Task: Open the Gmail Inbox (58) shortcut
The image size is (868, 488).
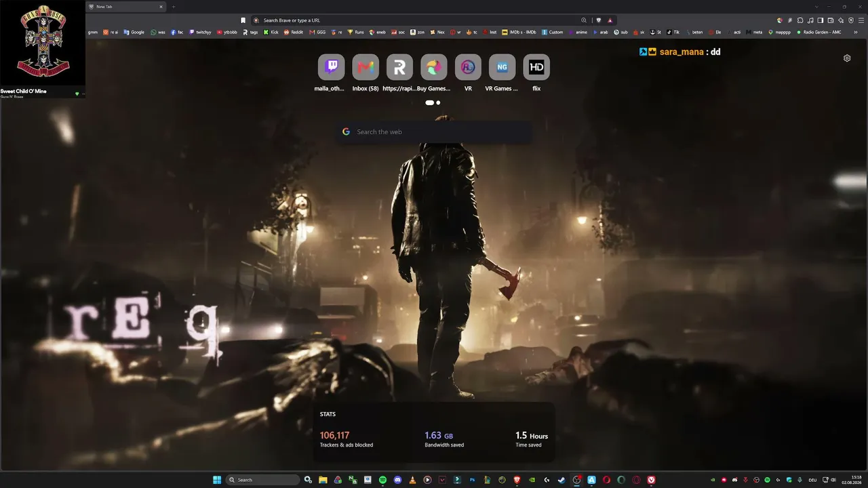Action: pos(366,67)
